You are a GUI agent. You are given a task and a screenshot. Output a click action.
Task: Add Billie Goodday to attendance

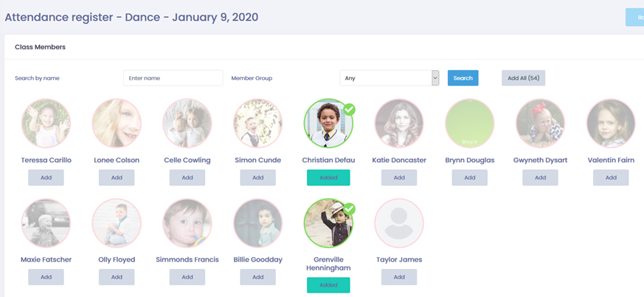[x=258, y=277]
